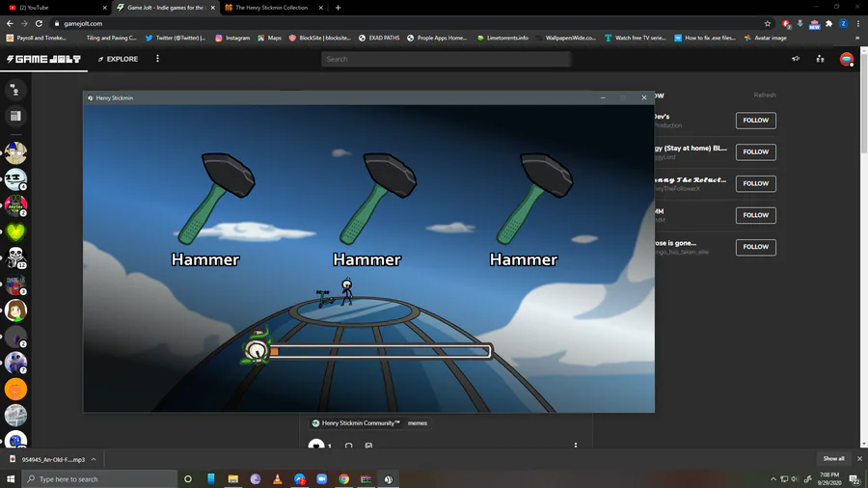Close the downloads bar
The width and height of the screenshot is (868, 488).
(859, 459)
